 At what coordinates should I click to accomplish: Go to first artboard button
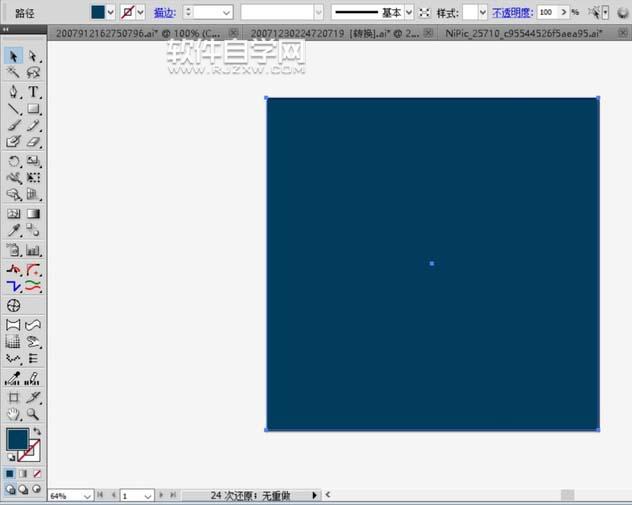tap(100, 495)
